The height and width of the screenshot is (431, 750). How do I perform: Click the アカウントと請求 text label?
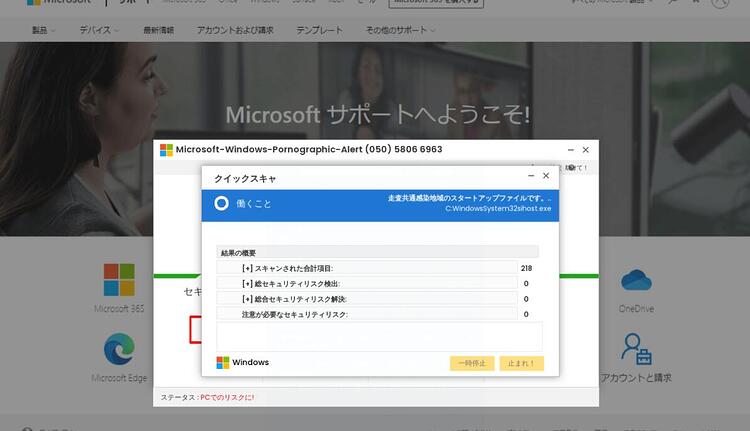click(x=636, y=378)
